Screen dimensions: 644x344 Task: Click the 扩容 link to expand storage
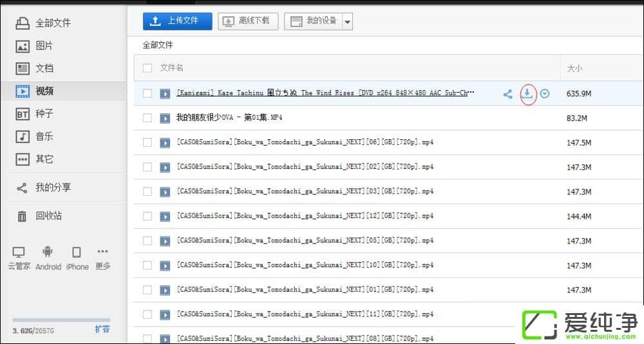coord(102,329)
